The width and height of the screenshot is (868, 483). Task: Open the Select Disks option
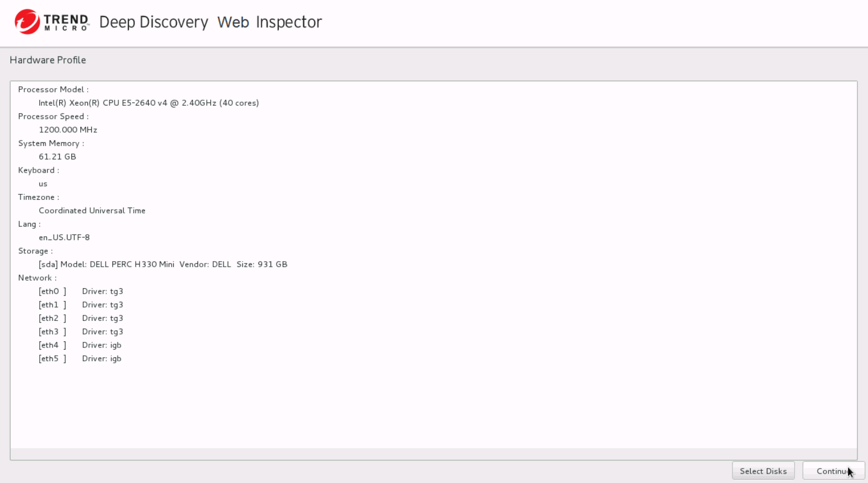click(x=763, y=471)
